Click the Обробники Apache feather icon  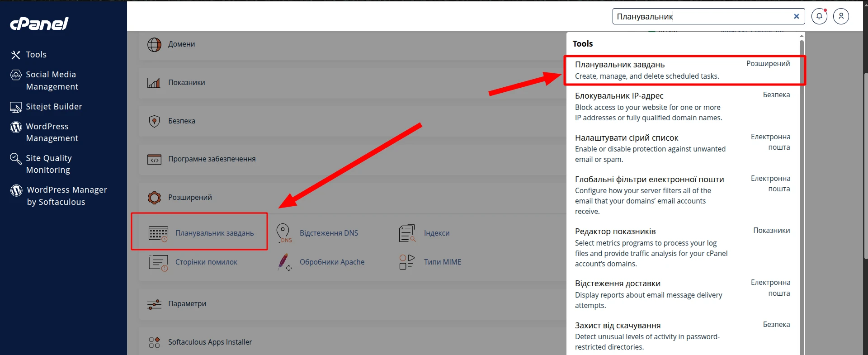pos(284,262)
